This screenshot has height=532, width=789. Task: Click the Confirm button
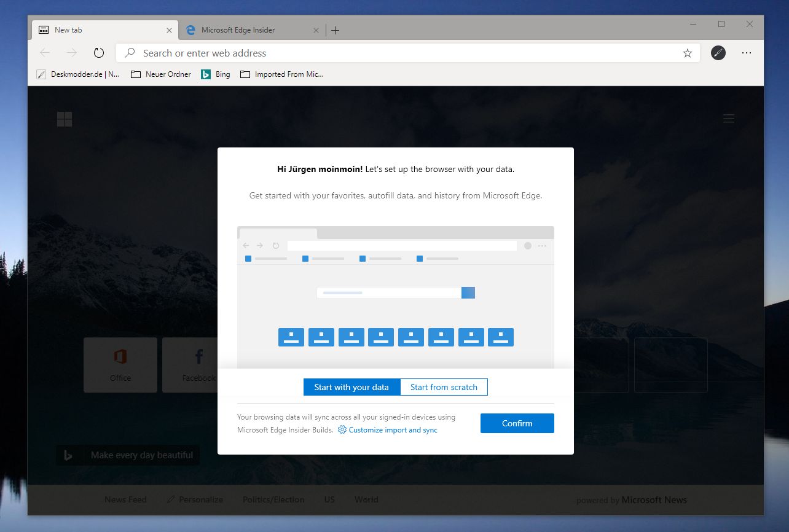[517, 423]
